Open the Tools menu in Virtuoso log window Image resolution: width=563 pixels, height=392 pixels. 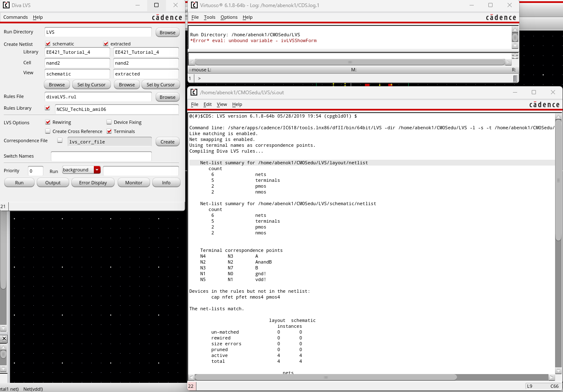point(209,17)
